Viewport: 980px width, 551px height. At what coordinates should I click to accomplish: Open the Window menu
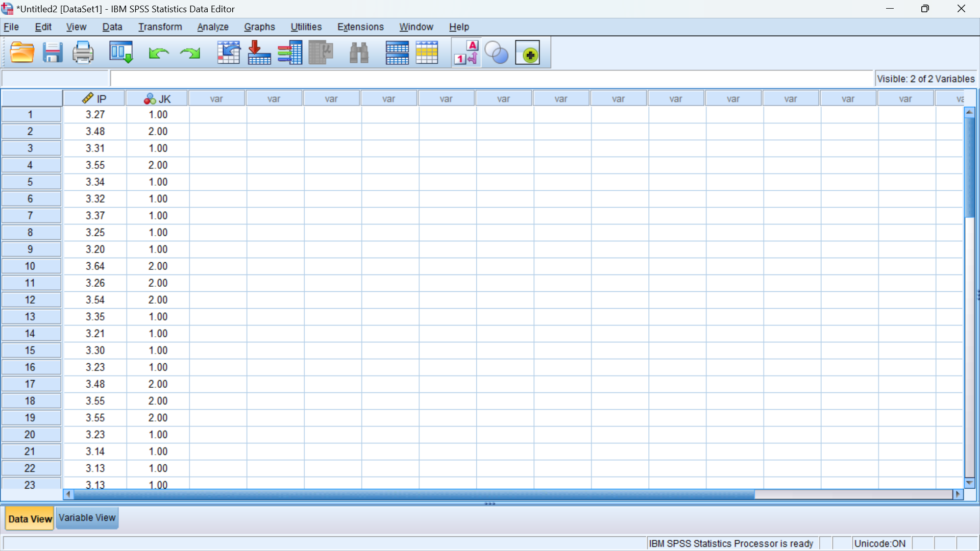point(416,27)
